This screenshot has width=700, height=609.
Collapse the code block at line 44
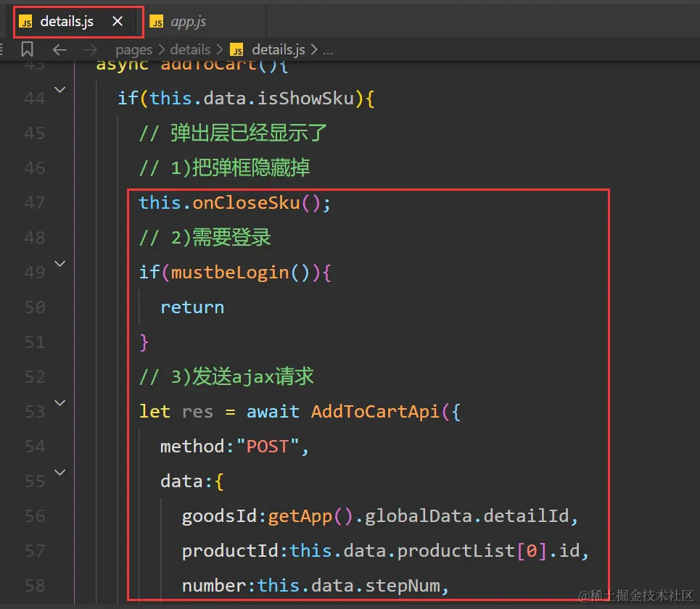tap(59, 90)
